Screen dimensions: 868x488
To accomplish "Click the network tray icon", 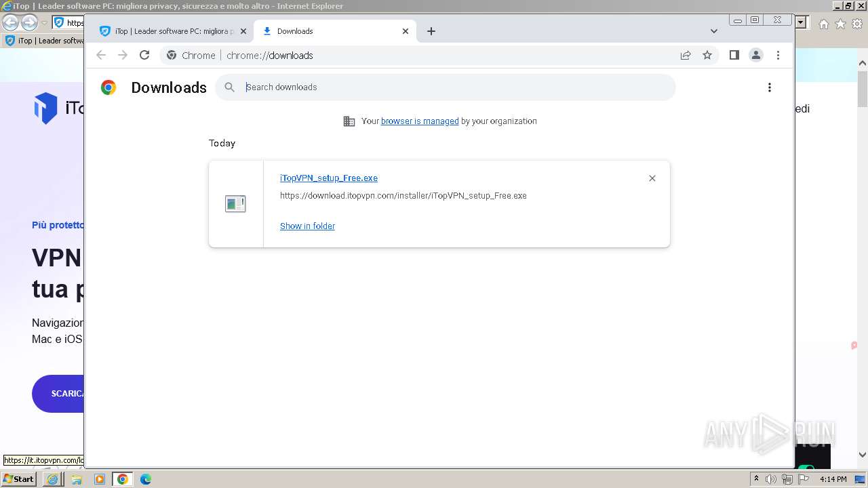I will [x=787, y=479].
